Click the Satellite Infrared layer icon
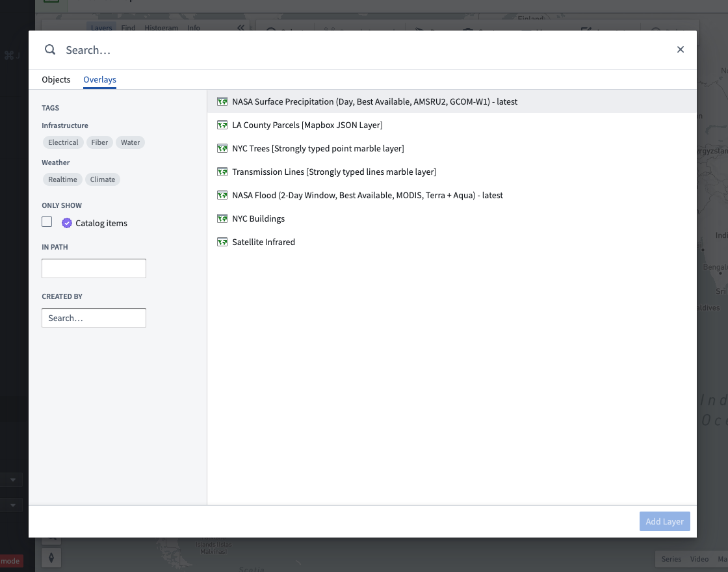Screen dimensions: 728x572 coord(222,242)
